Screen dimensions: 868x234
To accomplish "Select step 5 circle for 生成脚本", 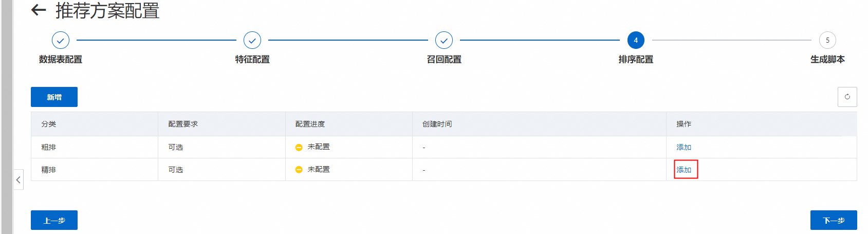I will point(827,40).
